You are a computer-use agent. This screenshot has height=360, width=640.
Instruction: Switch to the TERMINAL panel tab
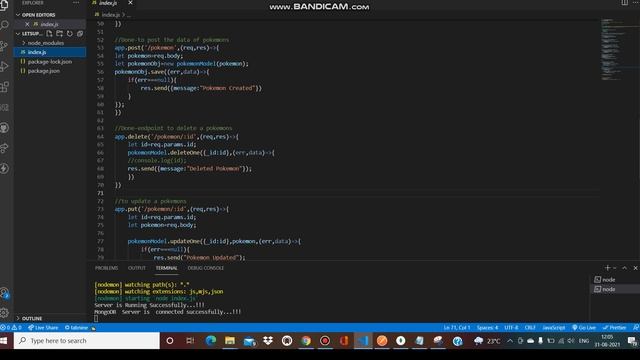pyautogui.click(x=167, y=268)
